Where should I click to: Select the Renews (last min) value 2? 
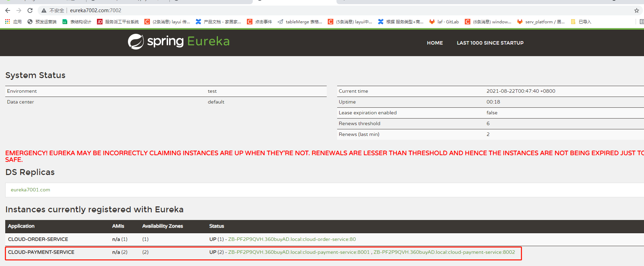488,134
